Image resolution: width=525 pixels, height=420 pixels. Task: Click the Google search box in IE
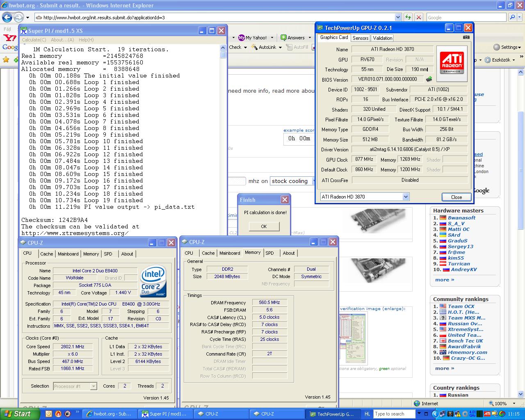click(x=466, y=18)
